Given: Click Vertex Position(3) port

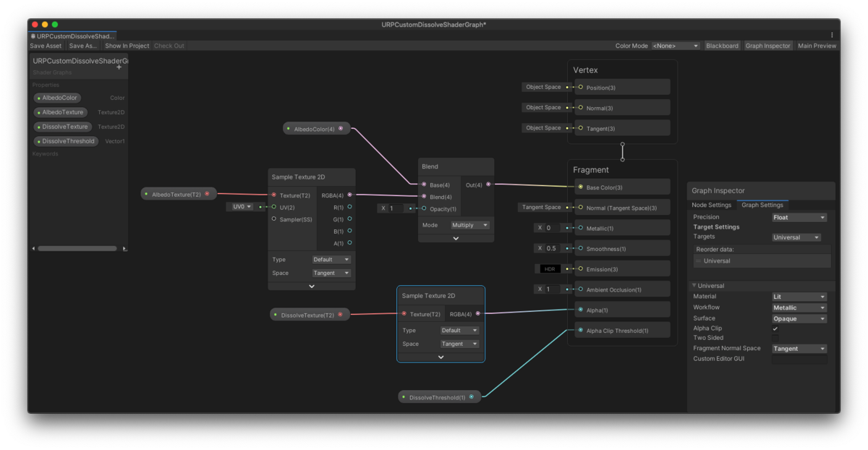Looking at the screenshot, I should pyautogui.click(x=580, y=87).
